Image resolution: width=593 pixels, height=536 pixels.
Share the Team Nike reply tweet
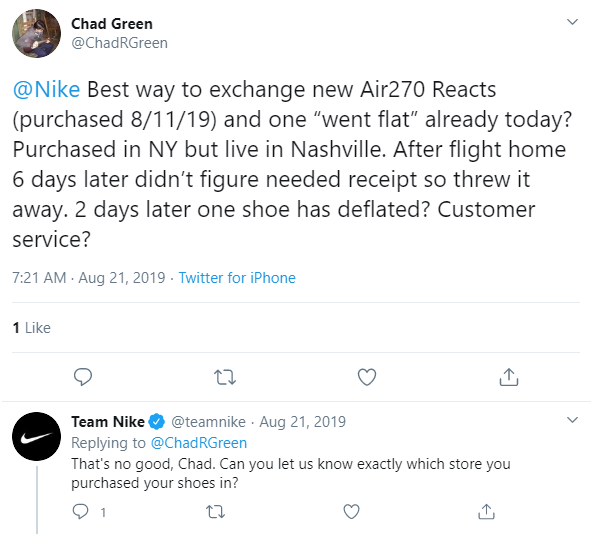pos(486,512)
